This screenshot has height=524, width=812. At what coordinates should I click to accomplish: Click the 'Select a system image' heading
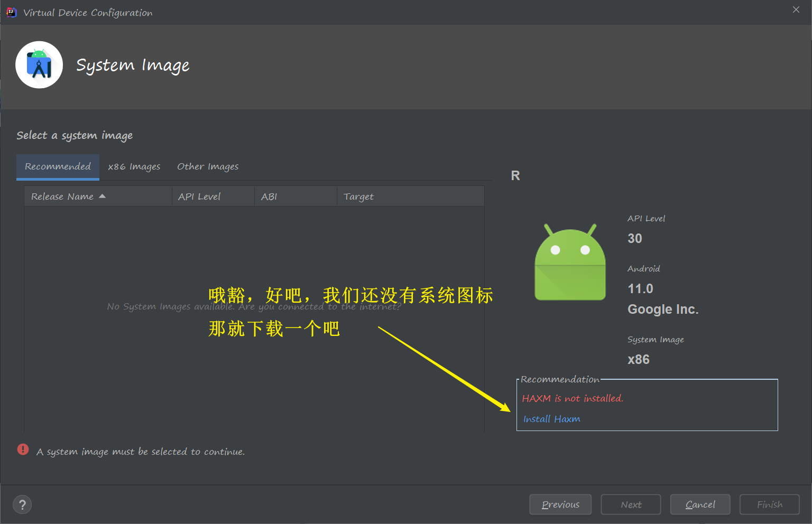click(x=75, y=136)
